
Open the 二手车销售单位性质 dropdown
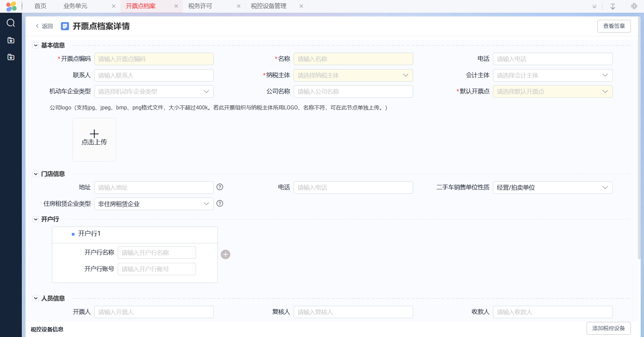tap(552, 187)
